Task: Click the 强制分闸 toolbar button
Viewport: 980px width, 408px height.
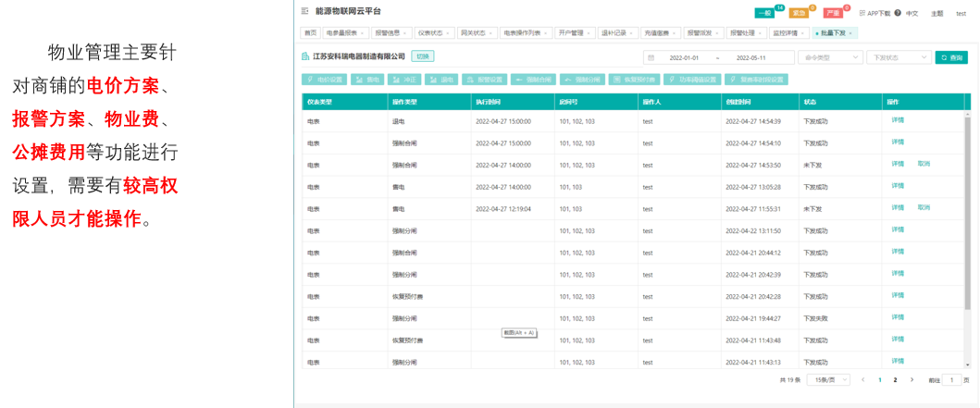Action: (582, 80)
